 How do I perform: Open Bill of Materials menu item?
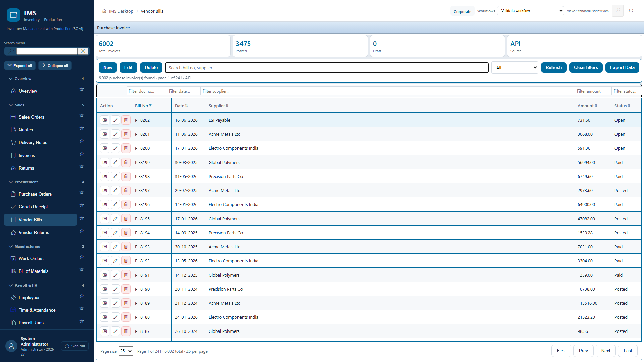[41, 271]
